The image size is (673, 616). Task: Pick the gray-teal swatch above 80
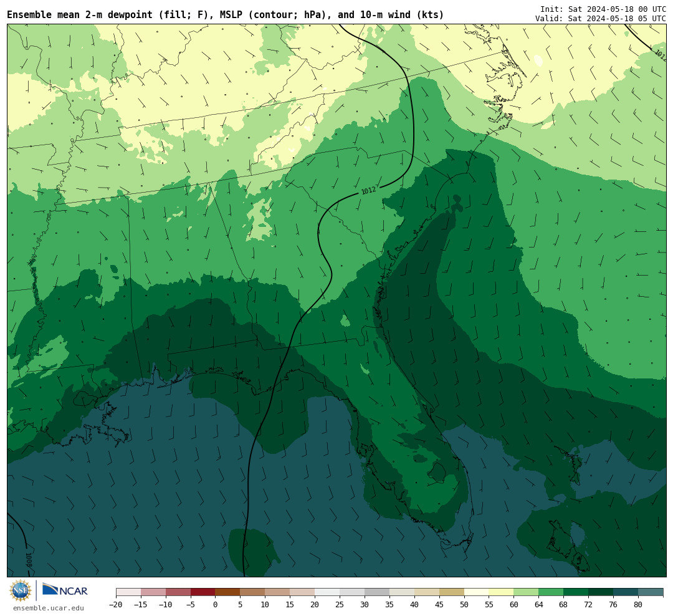pos(651,592)
